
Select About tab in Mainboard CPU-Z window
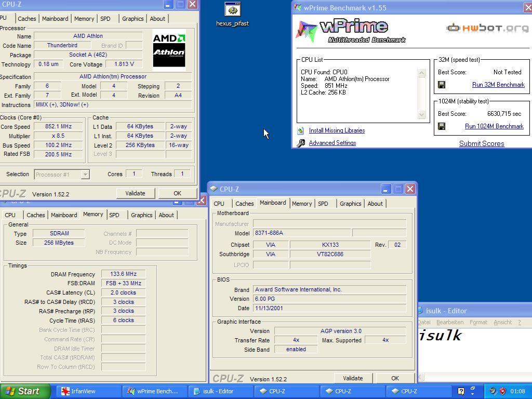[x=375, y=204]
